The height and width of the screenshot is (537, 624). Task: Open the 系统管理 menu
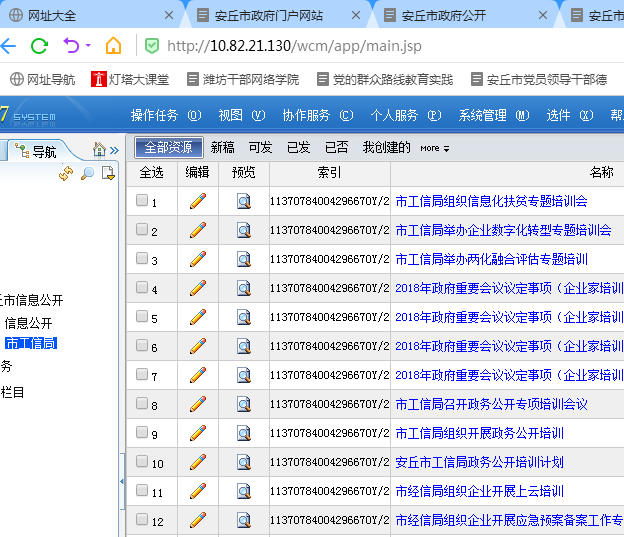tap(494, 115)
